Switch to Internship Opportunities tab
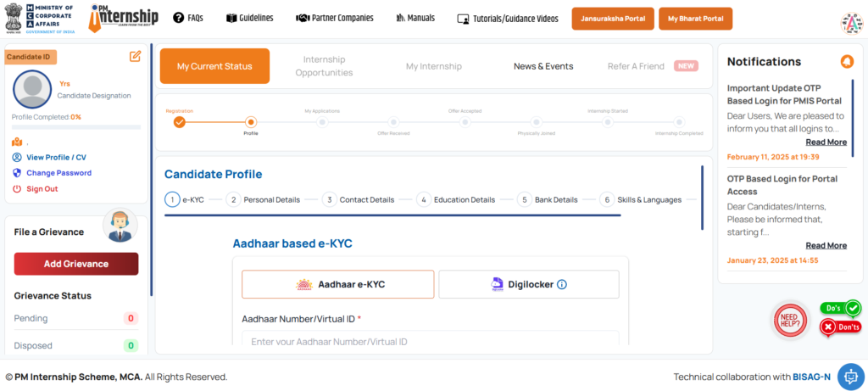The width and height of the screenshot is (868, 391). [324, 66]
